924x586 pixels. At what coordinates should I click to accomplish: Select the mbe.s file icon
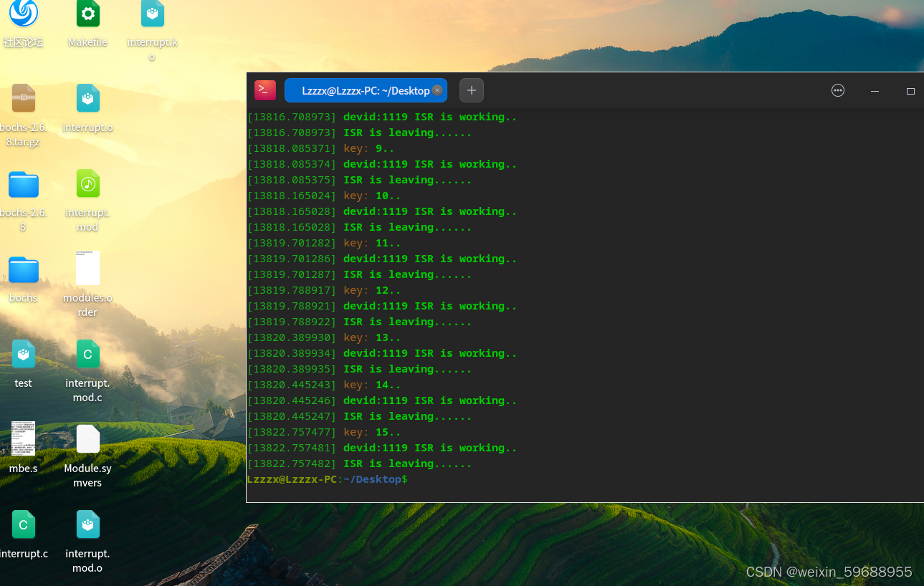pyautogui.click(x=23, y=438)
